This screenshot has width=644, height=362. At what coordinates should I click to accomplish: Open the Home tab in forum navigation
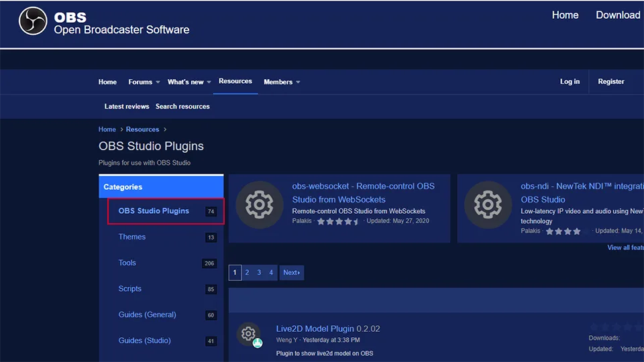(107, 82)
